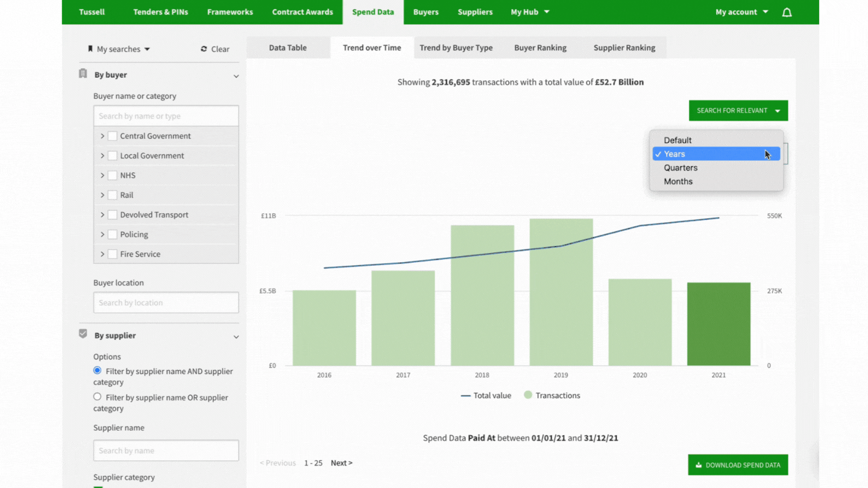Tick the Central Government checkbox
The height and width of the screenshot is (488, 868).
coord(112,136)
